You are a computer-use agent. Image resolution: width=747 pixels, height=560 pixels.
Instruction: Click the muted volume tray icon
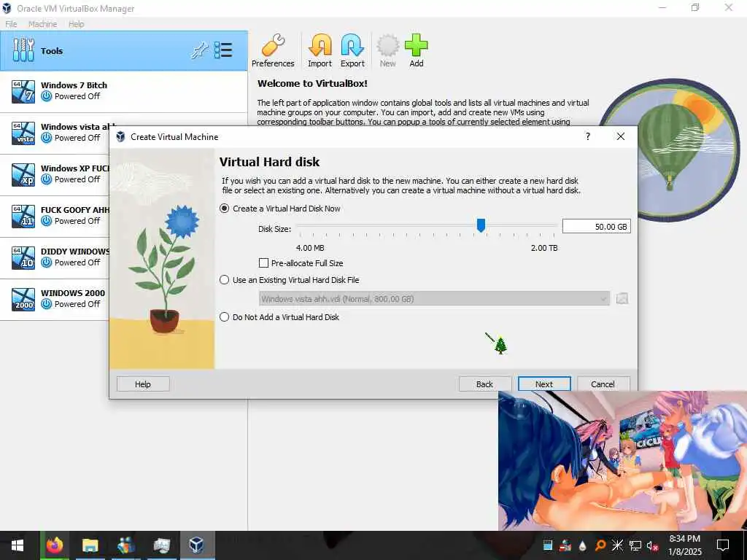tap(652, 545)
